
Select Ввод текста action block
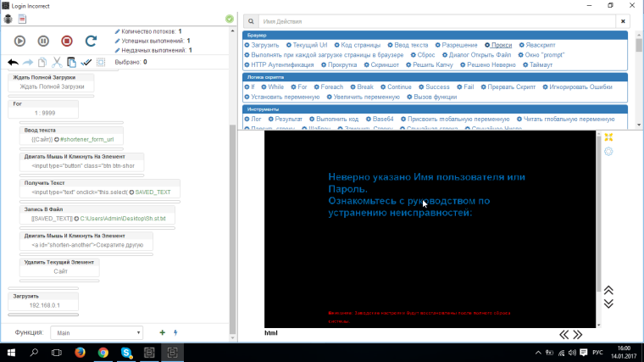[x=71, y=135]
